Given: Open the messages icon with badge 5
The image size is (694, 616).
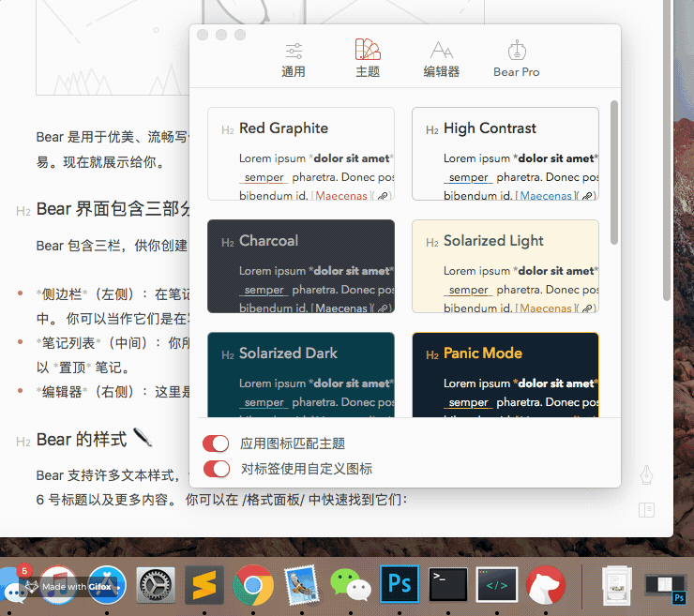Looking at the screenshot, I should click(x=12, y=585).
